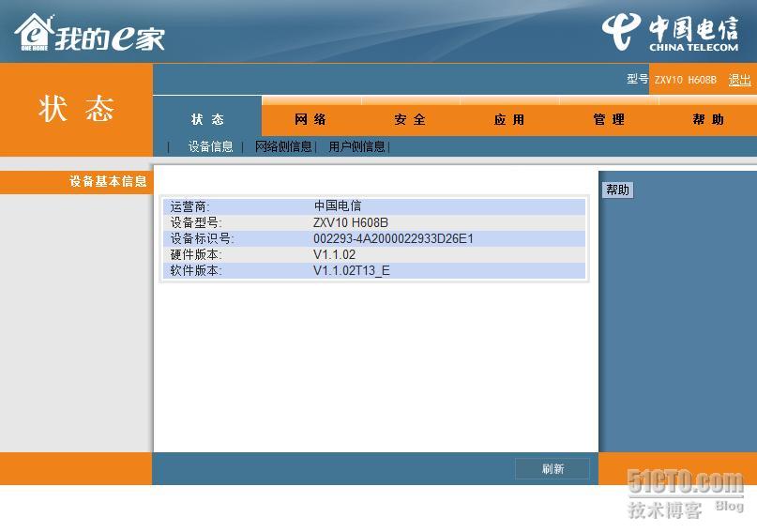Click the 刷新 refresh button
This screenshot has height=532, width=757.
[553, 469]
